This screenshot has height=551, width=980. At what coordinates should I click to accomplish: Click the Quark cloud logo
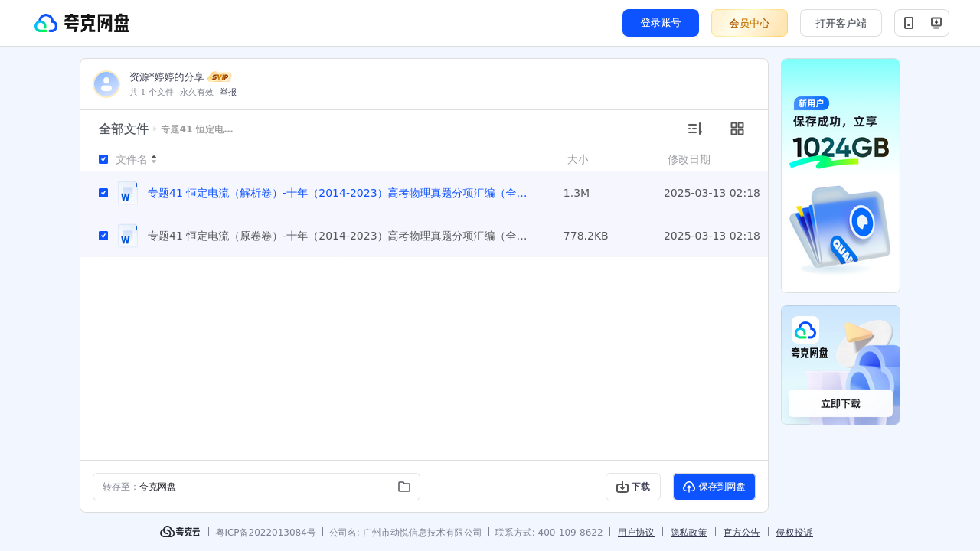point(82,23)
